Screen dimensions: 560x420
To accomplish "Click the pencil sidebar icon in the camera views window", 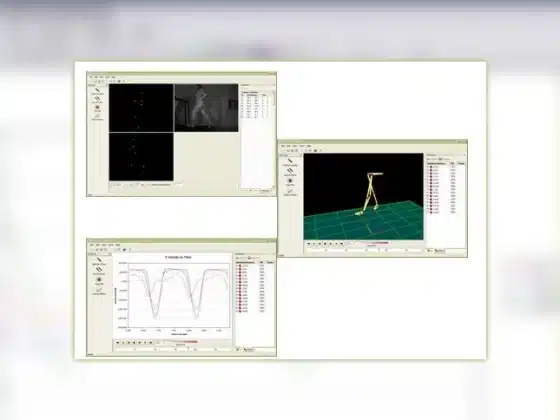I will click(x=97, y=116).
